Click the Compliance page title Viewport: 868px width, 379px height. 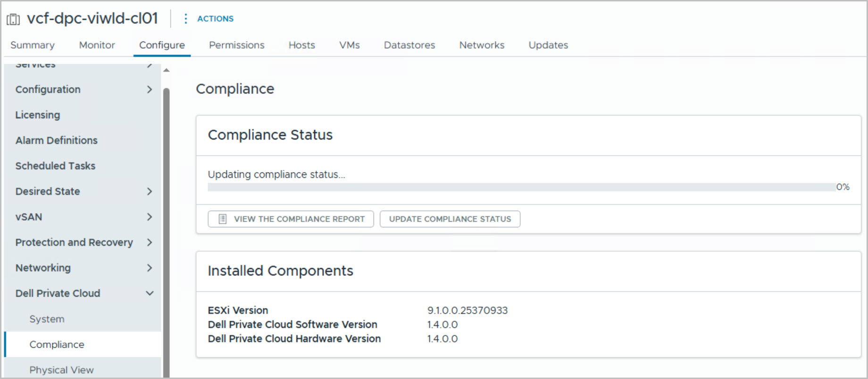[235, 89]
